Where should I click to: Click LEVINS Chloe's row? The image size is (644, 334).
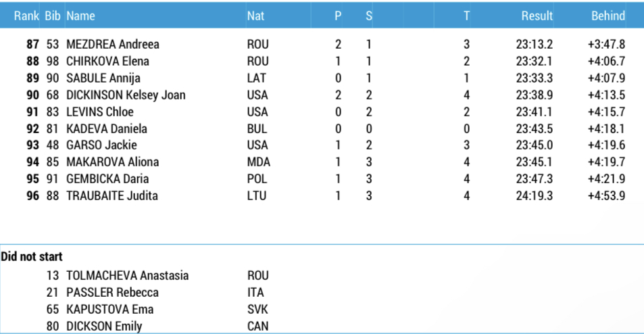point(100,112)
